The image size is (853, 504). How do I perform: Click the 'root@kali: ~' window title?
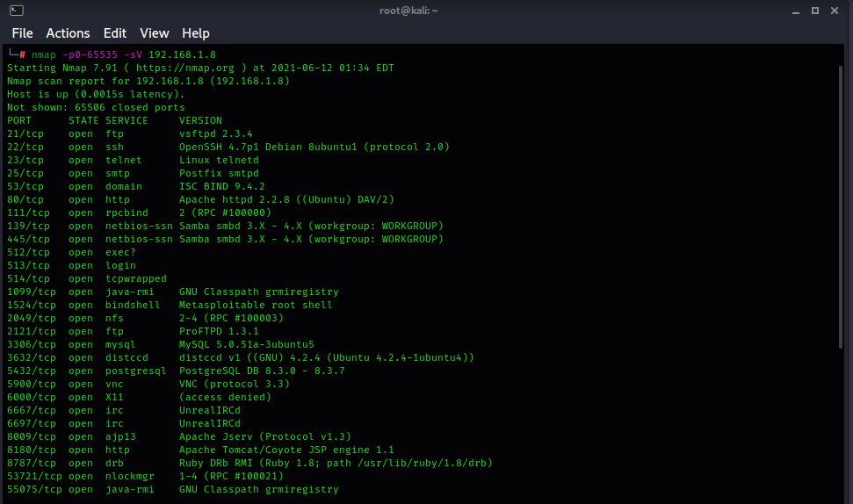408,11
